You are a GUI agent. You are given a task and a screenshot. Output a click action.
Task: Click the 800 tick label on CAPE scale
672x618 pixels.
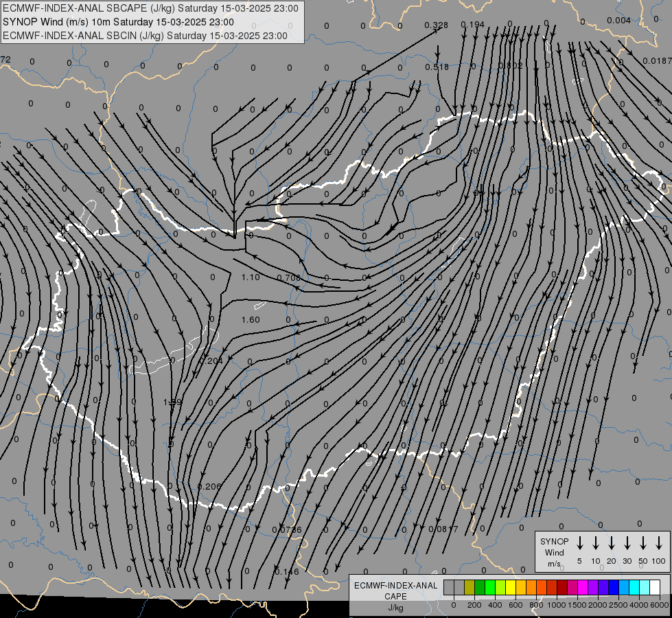(x=536, y=605)
